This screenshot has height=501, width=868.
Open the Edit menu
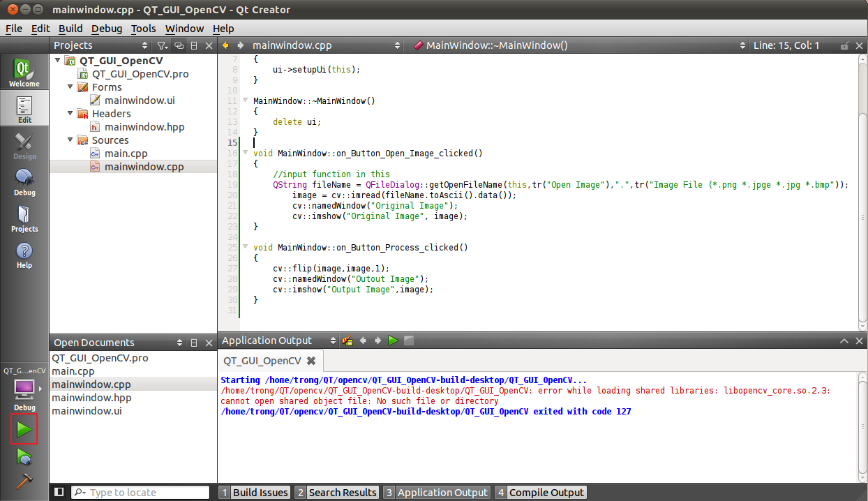click(x=40, y=29)
